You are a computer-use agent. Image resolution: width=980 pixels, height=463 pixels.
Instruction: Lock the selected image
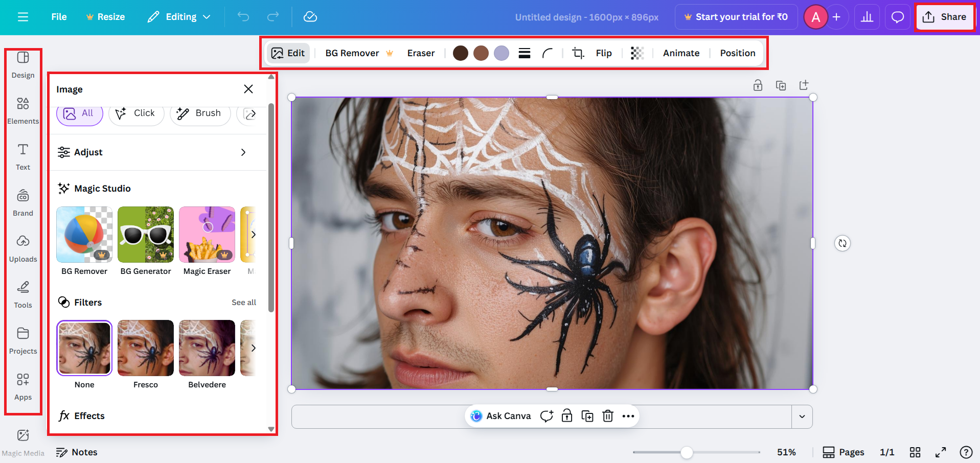click(566, 416)
